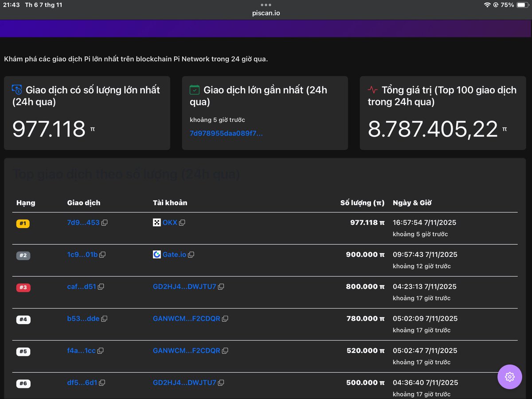The height and width of the screenshot is (399, 532).
Task: Click timestamp 04:23:13 7/11/2025
Action: [425, 286]
